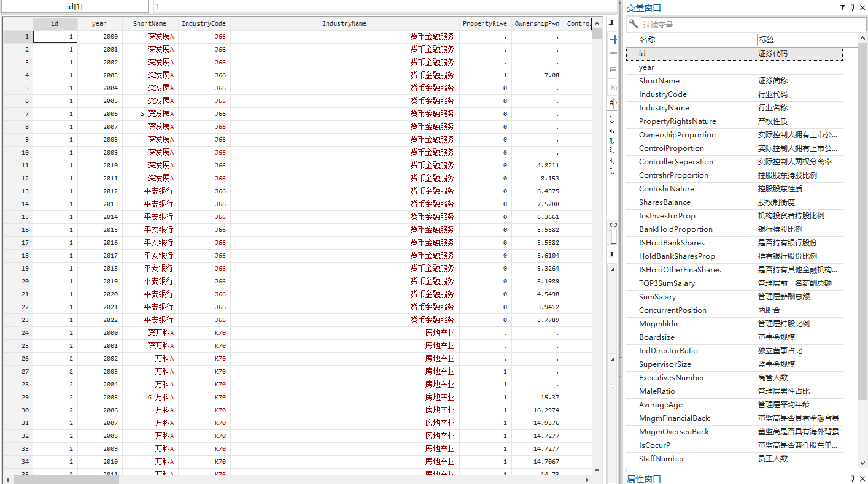Viewport: 868px width, 484px height.
Task: Click the pin icon beside the grid's Contro column header
Action: tap(611, 23)
